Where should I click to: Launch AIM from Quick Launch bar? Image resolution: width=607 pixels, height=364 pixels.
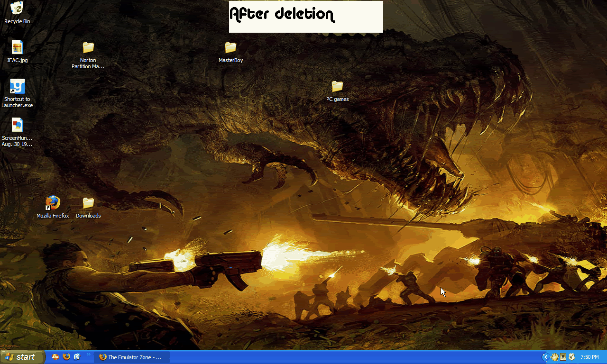[55, 357]
